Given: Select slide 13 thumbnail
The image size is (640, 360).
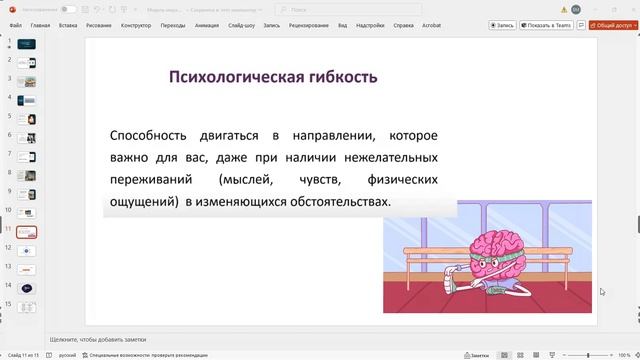Looking at the screenshot, I should coord(27,269).
